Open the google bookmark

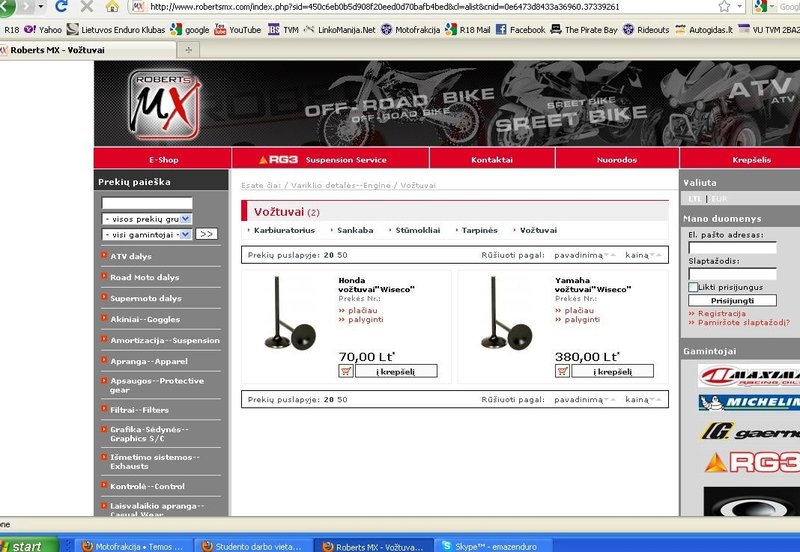coord(190,30)
